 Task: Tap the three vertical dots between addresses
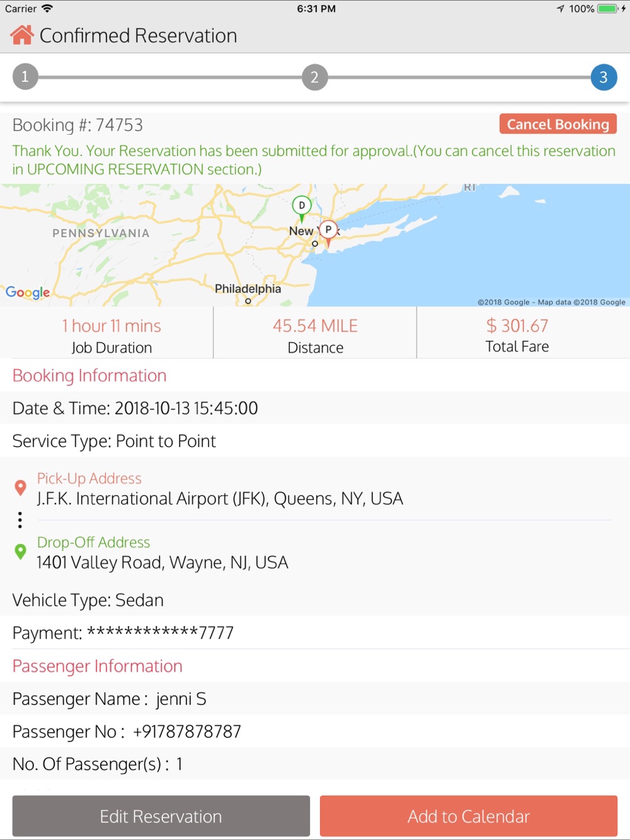[20, 519]
